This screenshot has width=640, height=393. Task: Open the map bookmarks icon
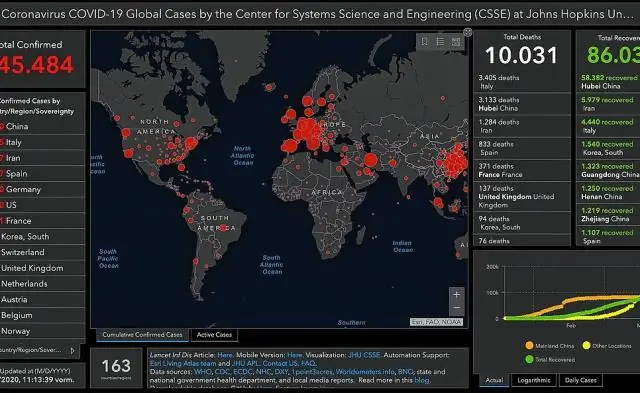pos(424,42)
